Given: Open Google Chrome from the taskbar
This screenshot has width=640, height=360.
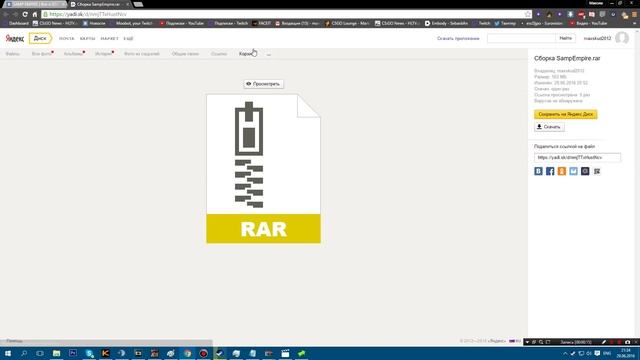Looking at the screenshot, I should 187,353.
